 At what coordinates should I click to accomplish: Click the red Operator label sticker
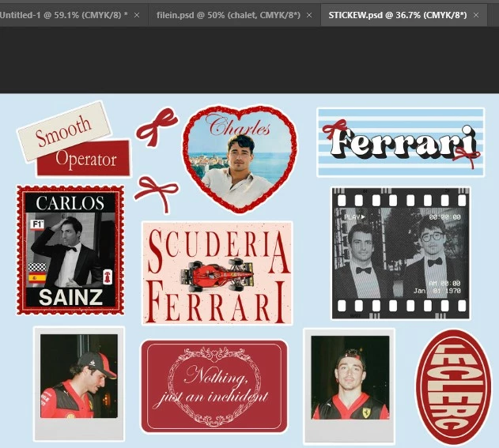coord(85,158)
